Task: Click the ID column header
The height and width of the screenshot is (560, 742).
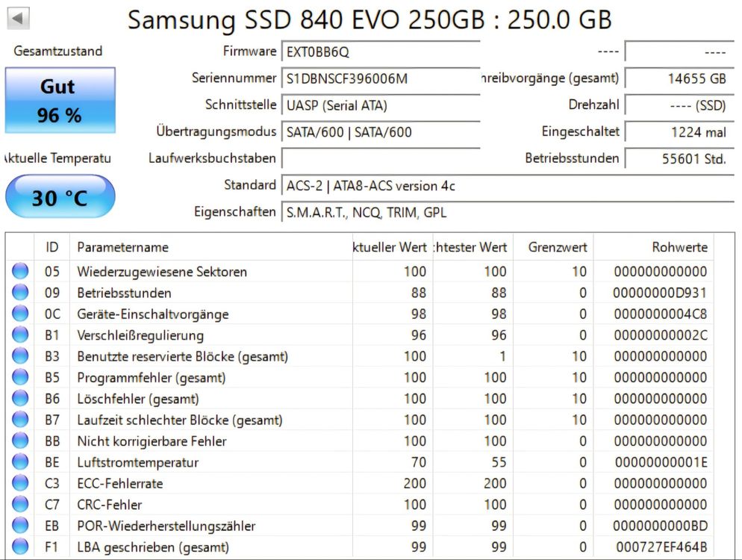Action: (x=52, y=247)
